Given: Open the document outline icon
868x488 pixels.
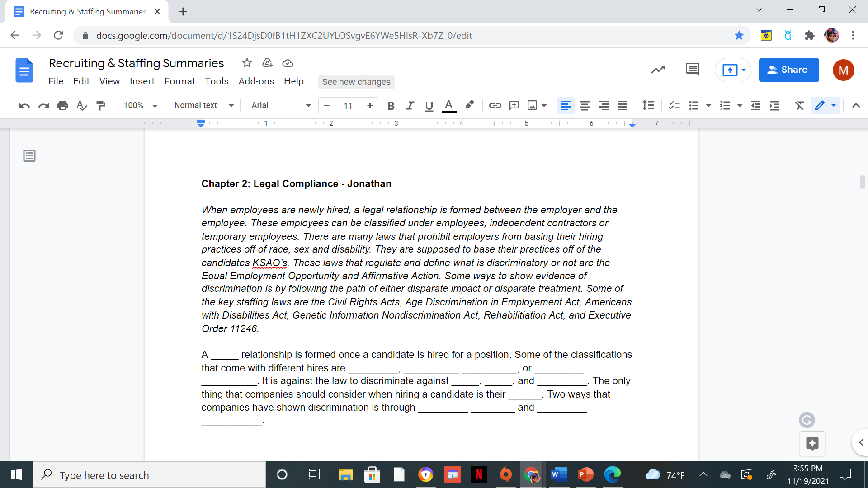Looking at the screenshot, I should pos(29,156).
